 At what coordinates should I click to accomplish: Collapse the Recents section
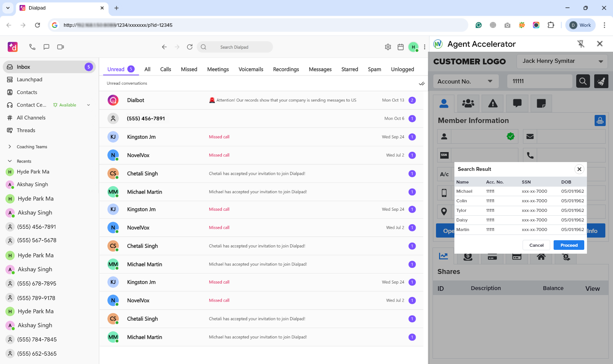coord(10,161)
